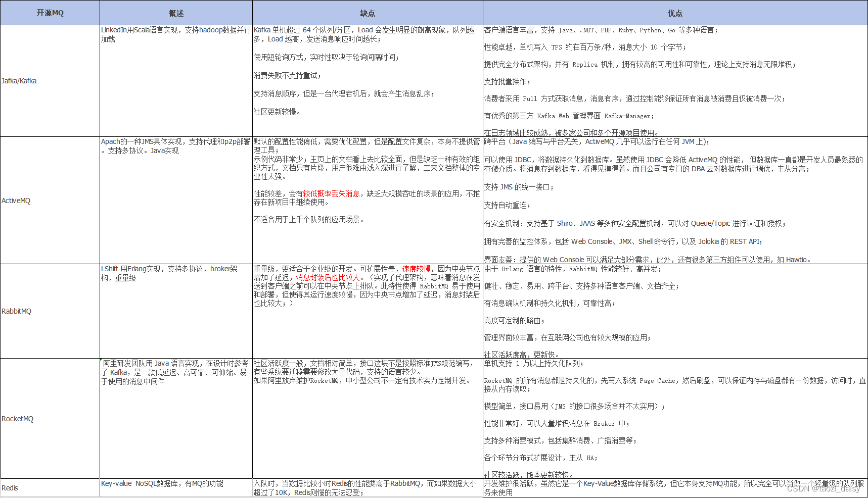Image resolution: width=868 pixels, height=498 pixels.
Task: Select the 缺点 column header
Action: click(x=368, y=13)
